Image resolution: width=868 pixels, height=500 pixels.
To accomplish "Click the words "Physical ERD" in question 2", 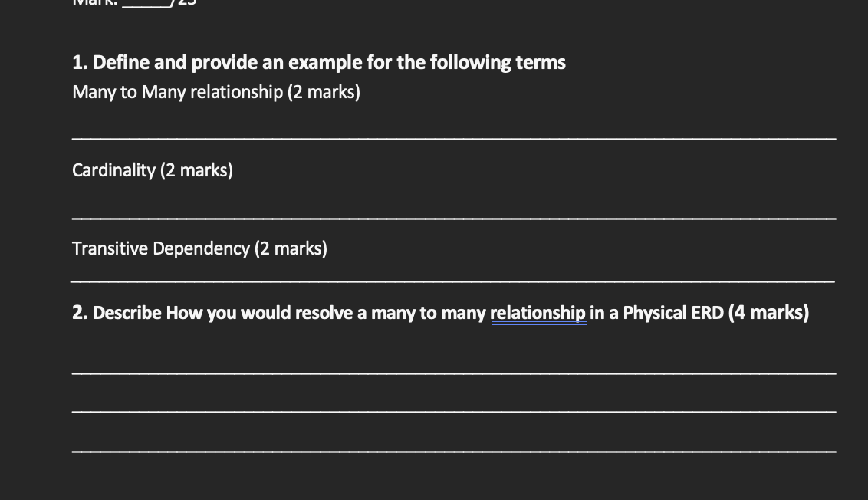I will click(x=673, y=313).
